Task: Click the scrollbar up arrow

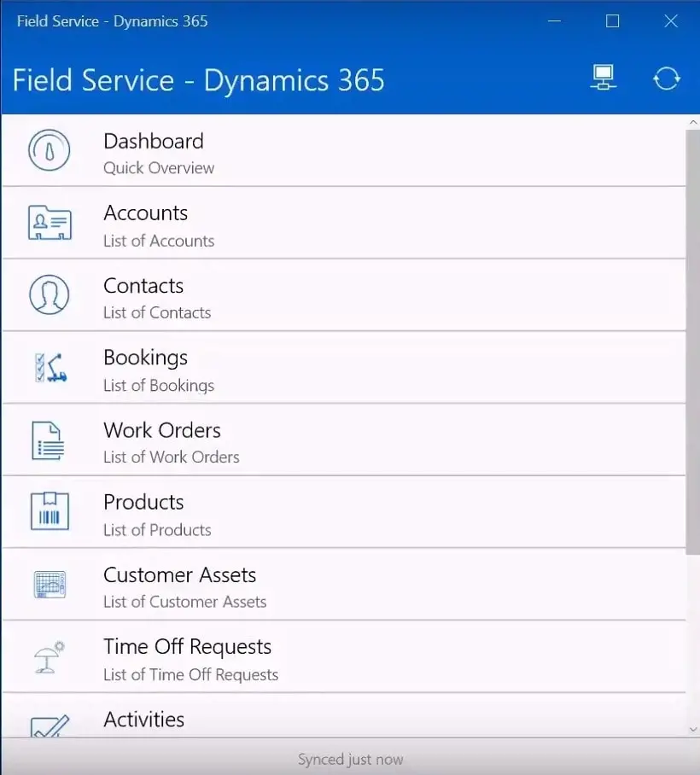Action: click(693, 122)
